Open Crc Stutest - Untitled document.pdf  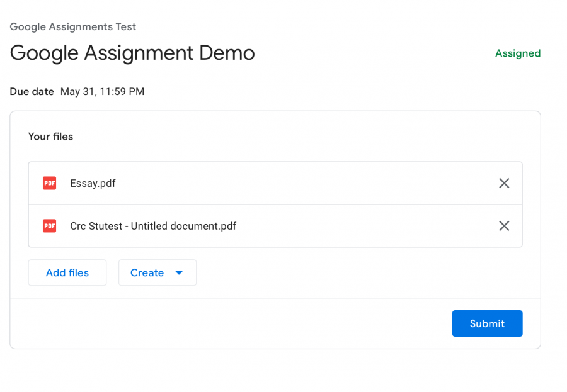[x=153, y=226]
